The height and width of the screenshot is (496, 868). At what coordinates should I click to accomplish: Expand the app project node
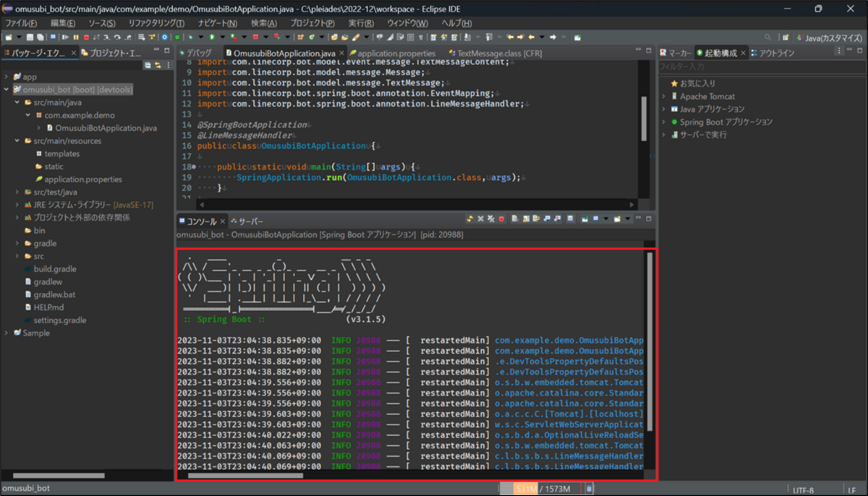click(7, 77)
